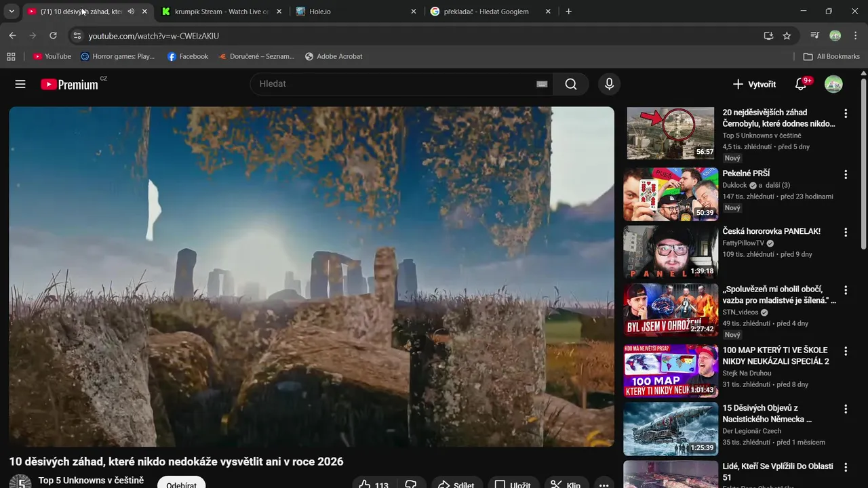
Task: Click the magnifier search button
Action: point(571,84)
